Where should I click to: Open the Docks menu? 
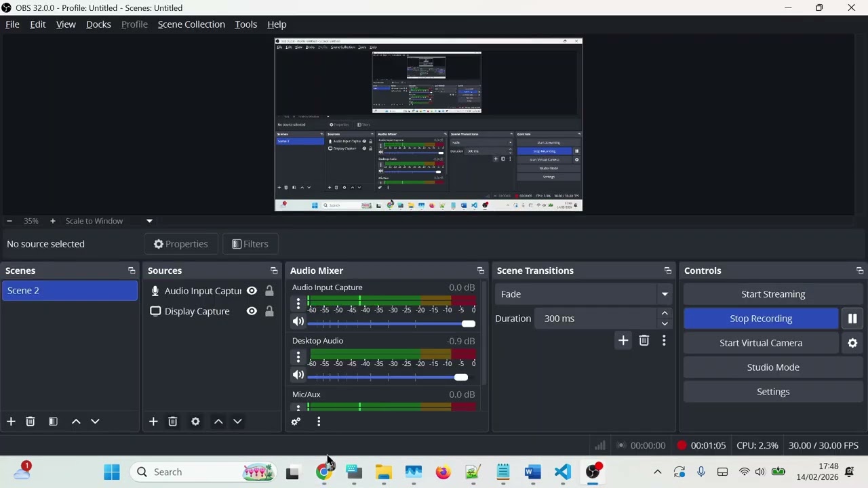98,24
